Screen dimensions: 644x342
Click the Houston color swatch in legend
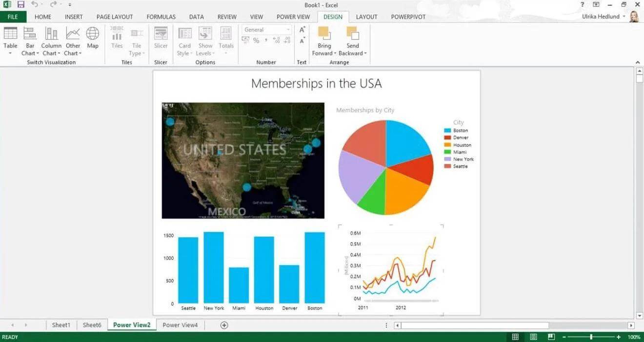447,145
